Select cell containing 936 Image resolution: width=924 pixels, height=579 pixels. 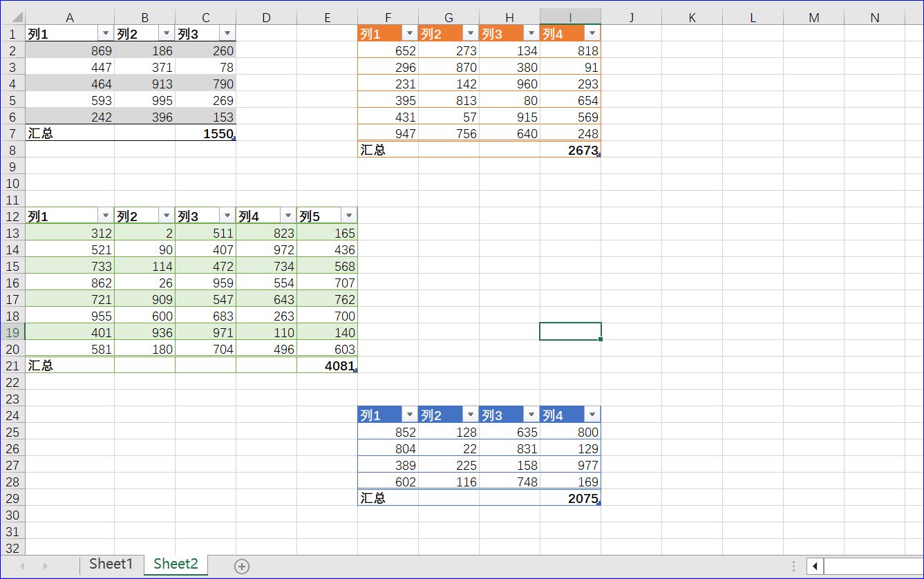(144, 332)
